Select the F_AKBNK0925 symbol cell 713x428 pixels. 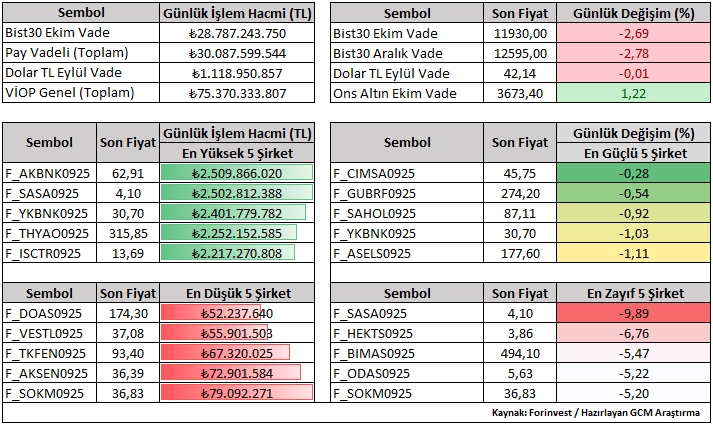coord(50,173)
